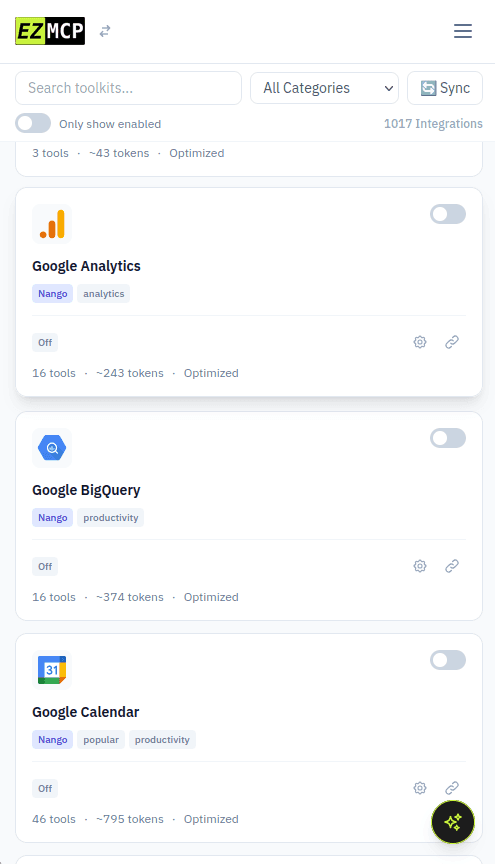Click the popular tag on Google Calendar

point(101,739)
